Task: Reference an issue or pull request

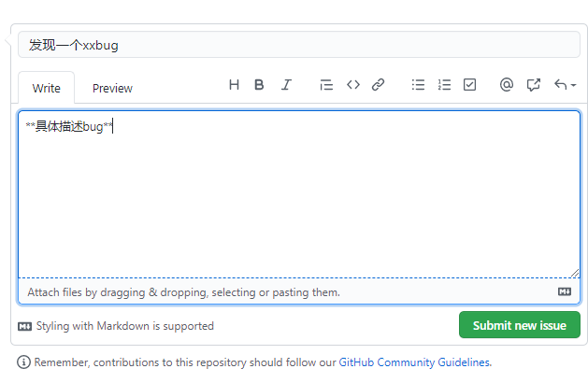Action: click(533, 85)
